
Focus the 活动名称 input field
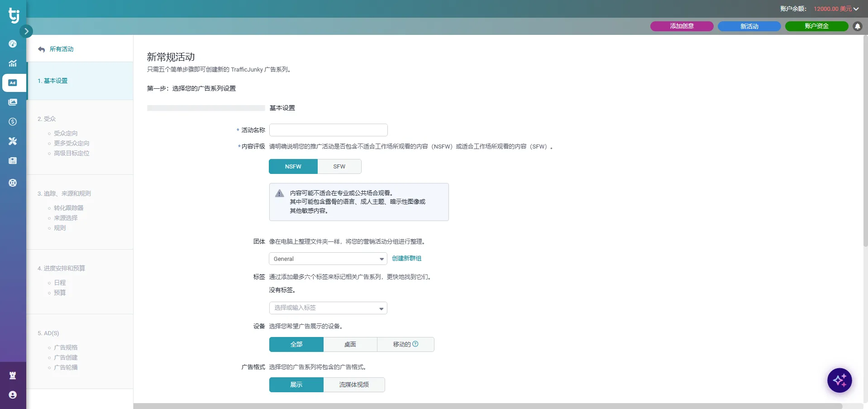coord(329,130)
